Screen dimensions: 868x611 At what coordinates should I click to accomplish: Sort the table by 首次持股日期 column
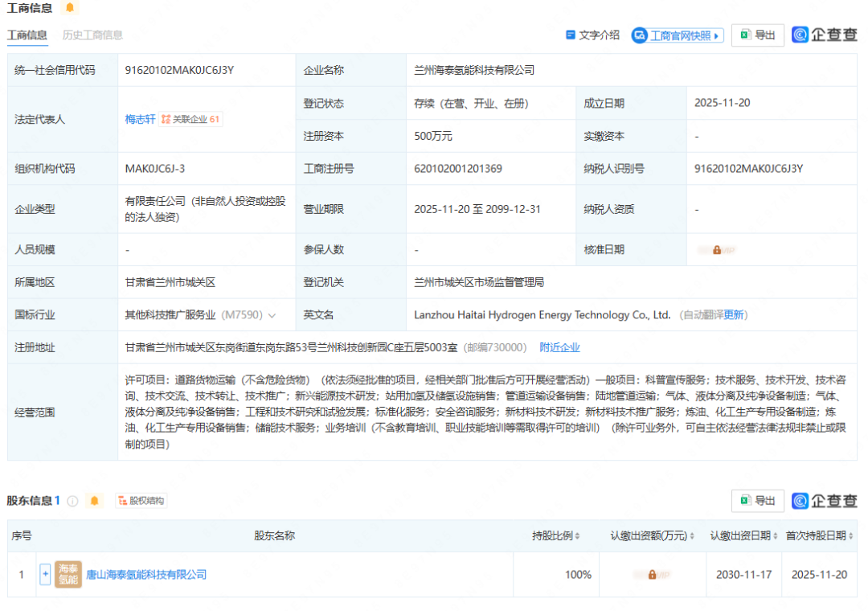pos(851,536)
